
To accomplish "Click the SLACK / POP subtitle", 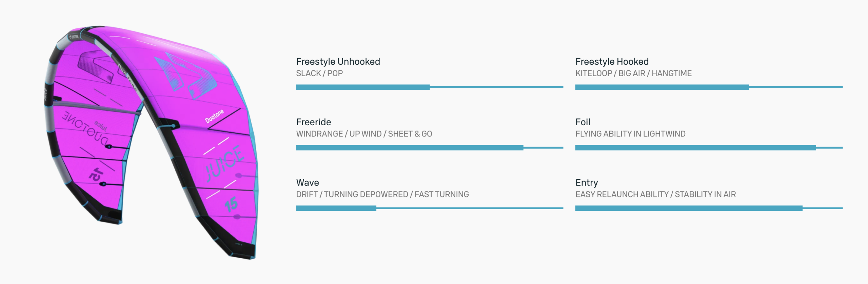I will 319,73.
